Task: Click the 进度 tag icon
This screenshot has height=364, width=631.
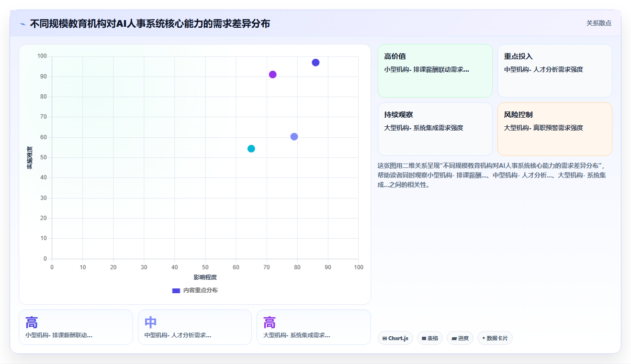Action: click(x=454, y=338)
